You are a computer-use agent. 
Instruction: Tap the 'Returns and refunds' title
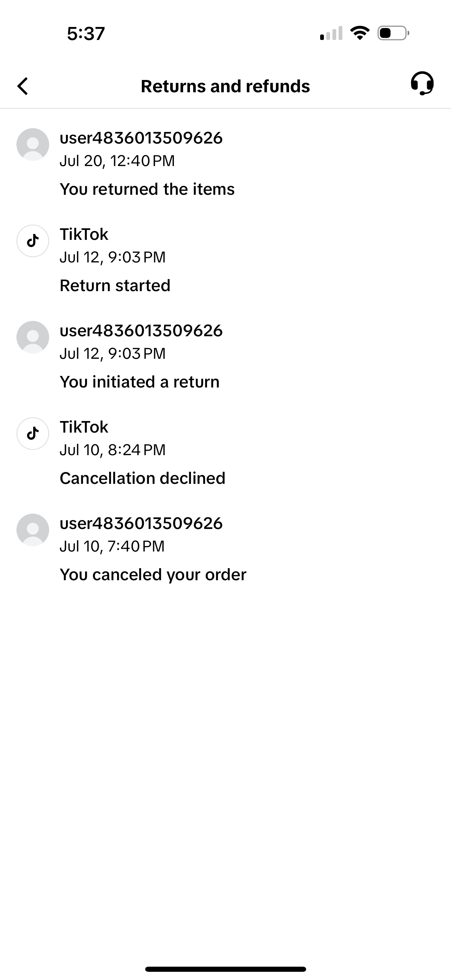click(225, 86)
